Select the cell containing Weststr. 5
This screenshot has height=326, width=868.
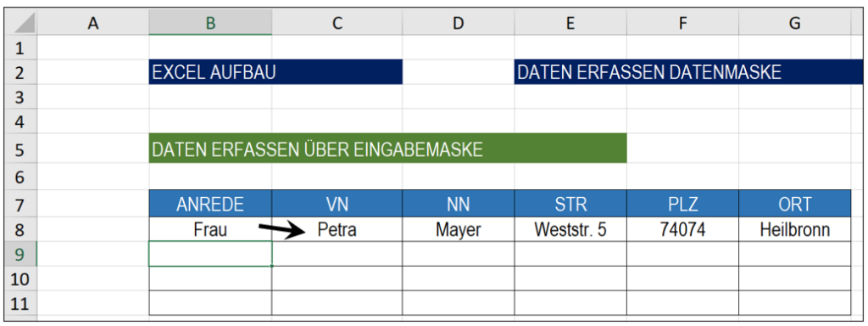point(570,229)
